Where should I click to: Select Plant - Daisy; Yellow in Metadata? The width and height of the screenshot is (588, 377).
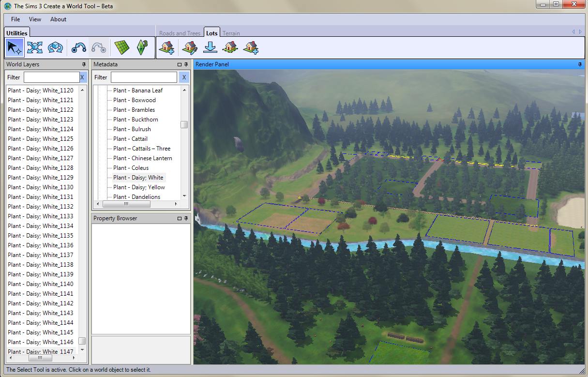pos(139,187)
